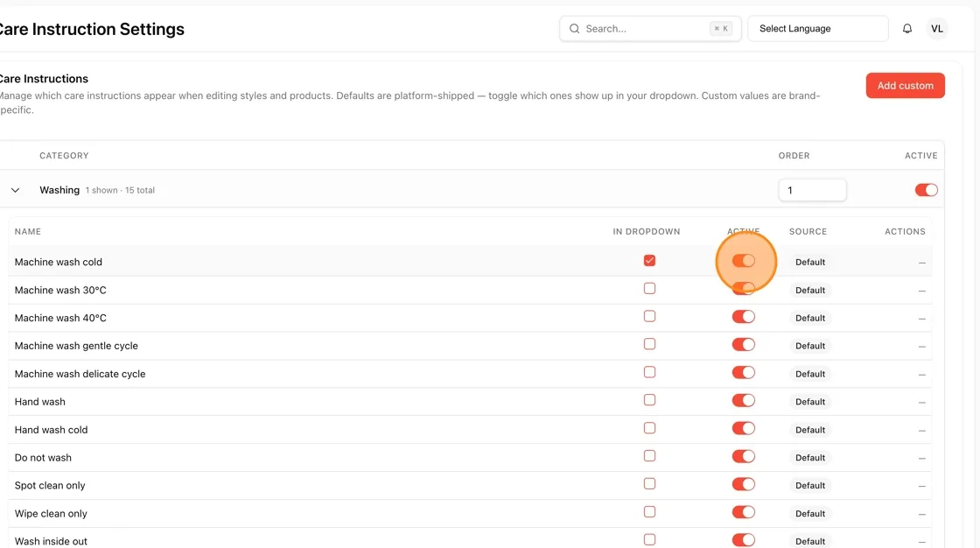Click the Wipe clean only name

tap(51, 514)
